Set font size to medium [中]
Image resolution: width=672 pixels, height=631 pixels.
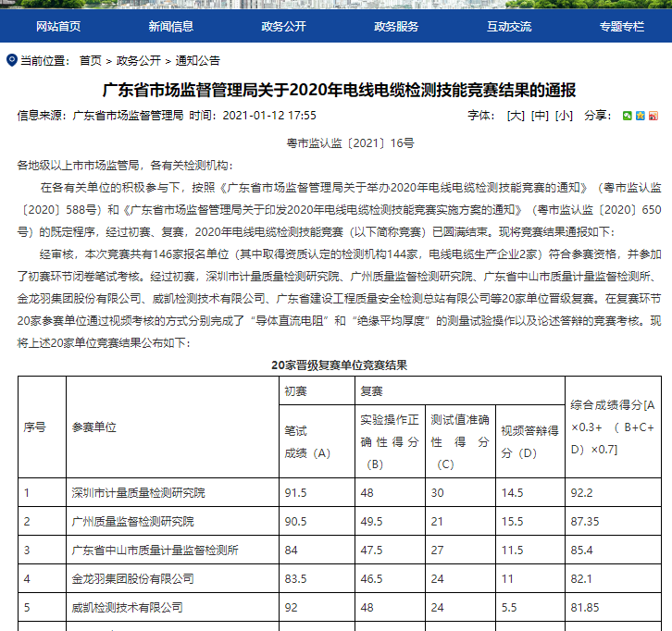540,116
